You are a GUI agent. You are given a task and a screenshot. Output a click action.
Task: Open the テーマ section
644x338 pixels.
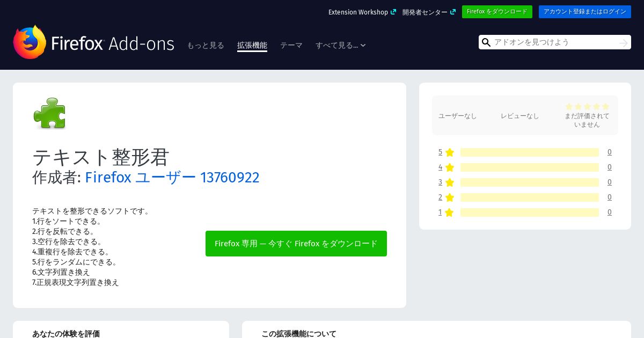click(x=291, y=46)
